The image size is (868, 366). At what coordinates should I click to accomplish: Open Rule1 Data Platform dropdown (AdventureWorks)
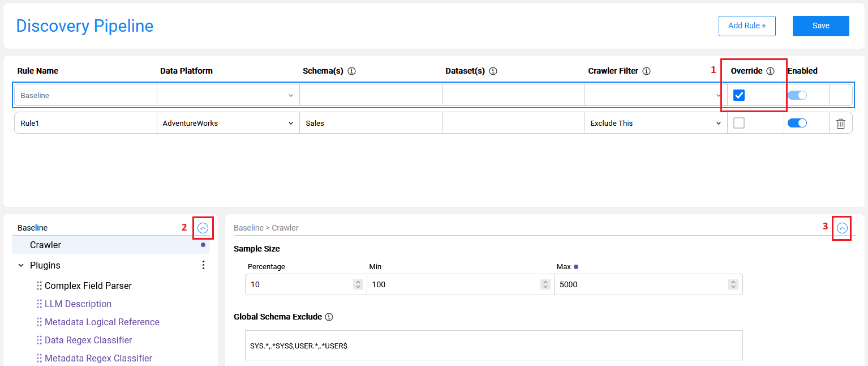(228, 123)
